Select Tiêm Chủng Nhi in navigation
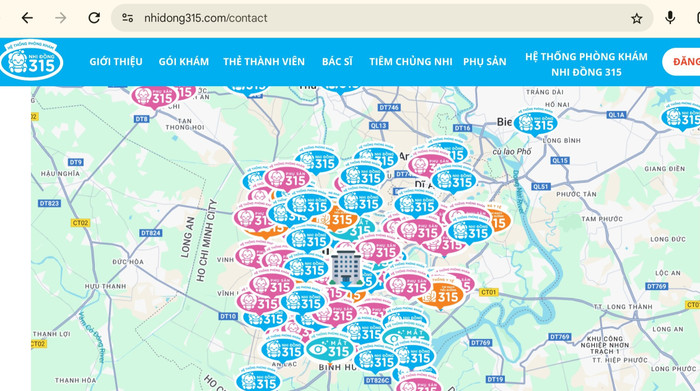700x391 pixels. point(411,62)
